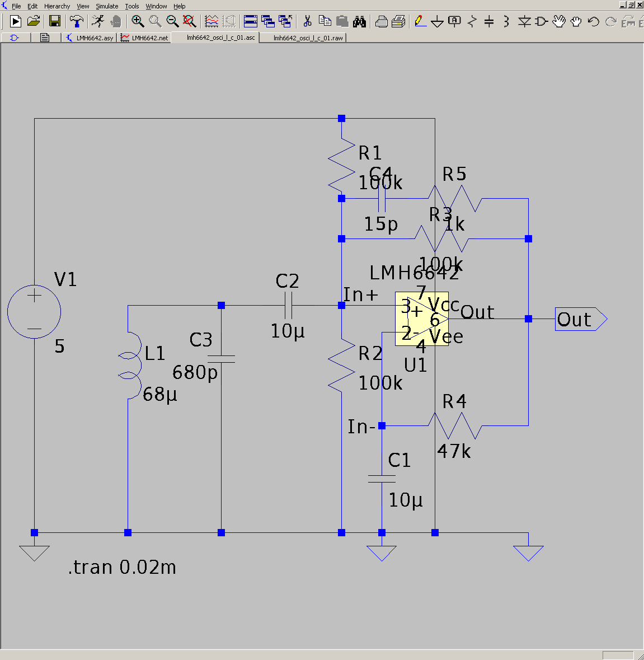The height and width of the screenshot is (660, 644).
Task: Tile windows horizontally with the toolbar icon
Action: click(251, 21)
